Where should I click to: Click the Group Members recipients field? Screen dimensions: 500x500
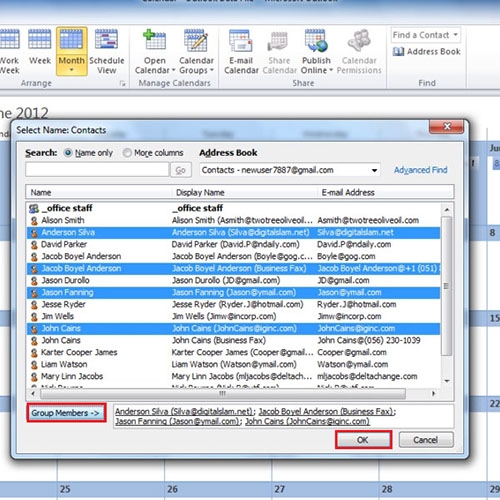click(x=283, y=416)
